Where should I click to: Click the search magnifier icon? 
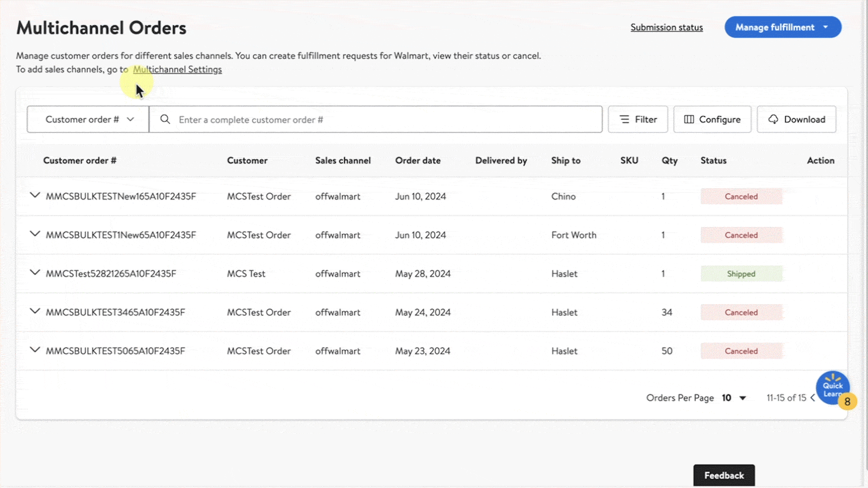click(165, 119)
